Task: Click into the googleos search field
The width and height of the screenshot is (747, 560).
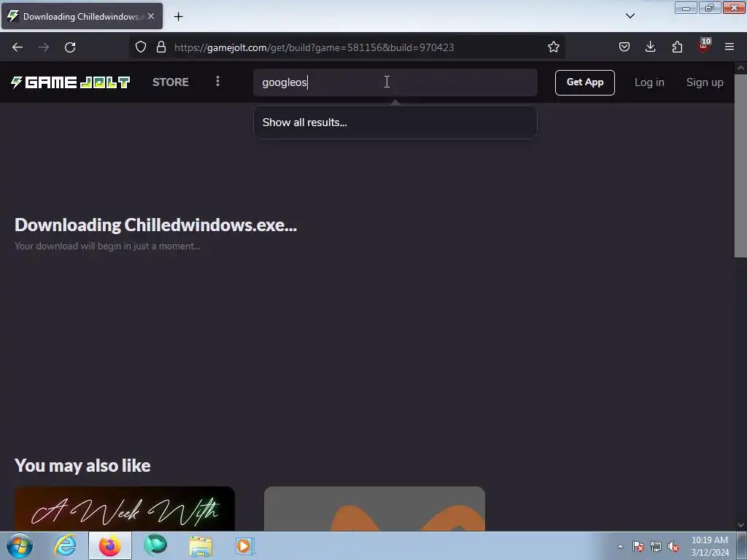Action: point(395,82)
